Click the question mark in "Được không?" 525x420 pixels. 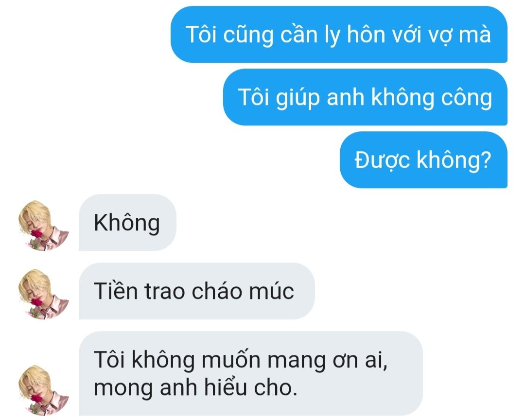[x=486, y=160]
